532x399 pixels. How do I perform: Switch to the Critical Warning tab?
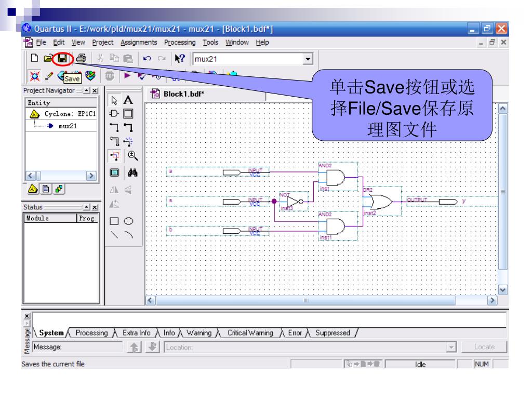pos(250,333)
